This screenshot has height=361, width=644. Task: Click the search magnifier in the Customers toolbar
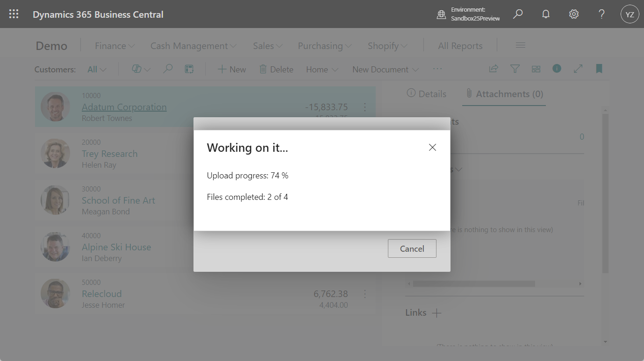(168, 69)
